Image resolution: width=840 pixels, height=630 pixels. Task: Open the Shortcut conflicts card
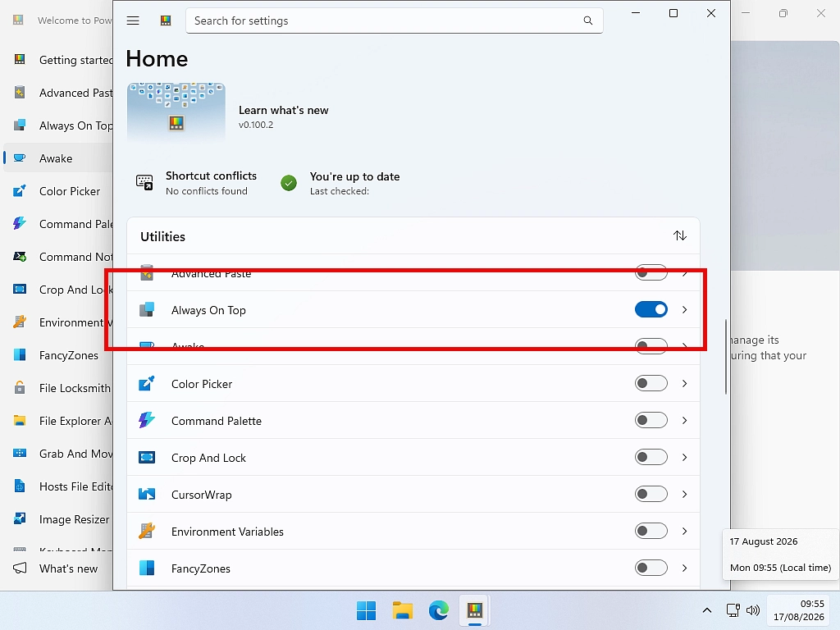pyautogui.click(x=196, y=183)
